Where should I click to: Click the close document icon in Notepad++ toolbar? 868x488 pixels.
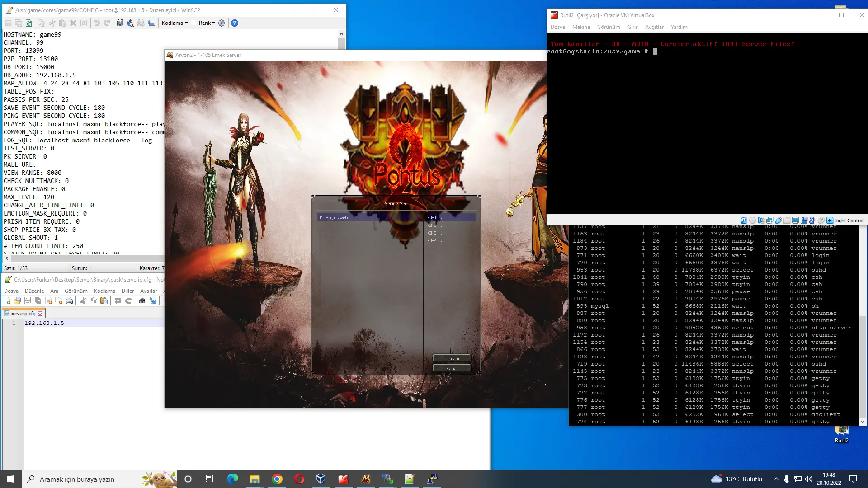(48, 301)
